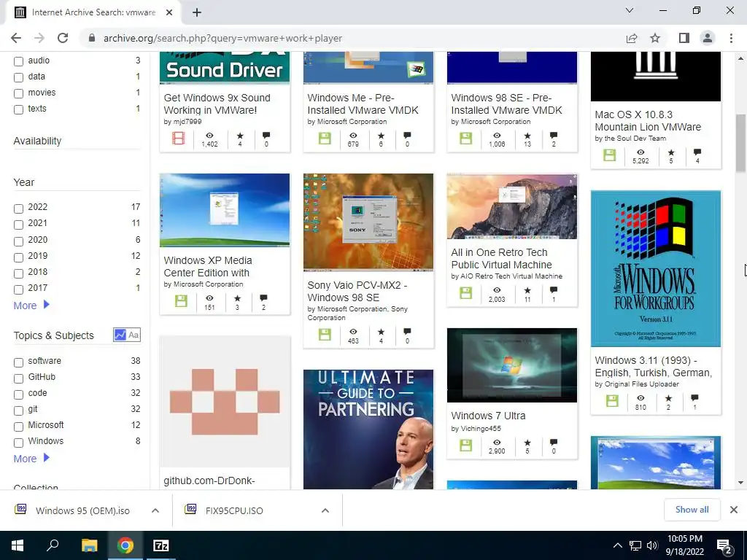The width and height of the screenshot is (747, 560).
Task: Bookmark this page with the star icon
Action: point(655,38)
